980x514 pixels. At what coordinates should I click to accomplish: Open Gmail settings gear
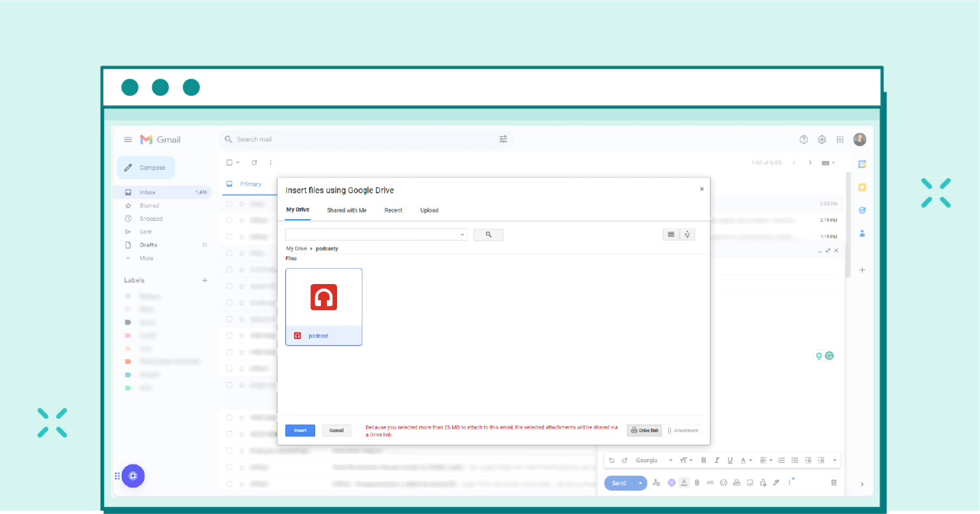822,139
